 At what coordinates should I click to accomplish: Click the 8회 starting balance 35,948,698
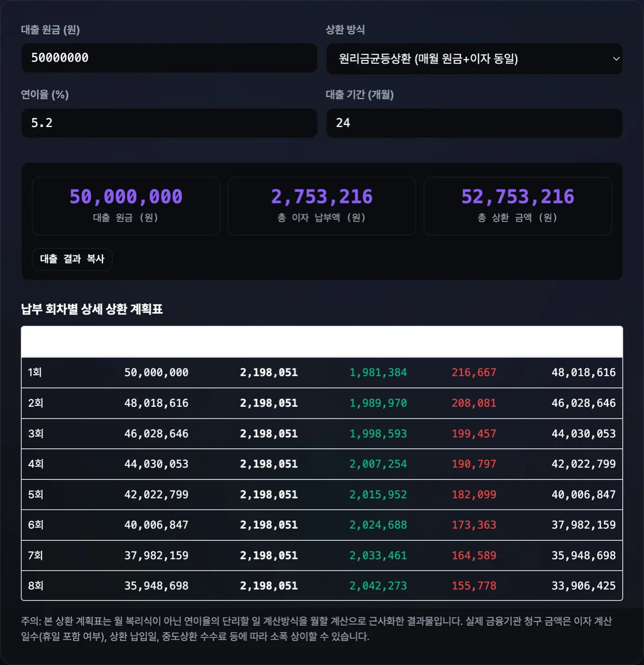[x=156, y=586]
